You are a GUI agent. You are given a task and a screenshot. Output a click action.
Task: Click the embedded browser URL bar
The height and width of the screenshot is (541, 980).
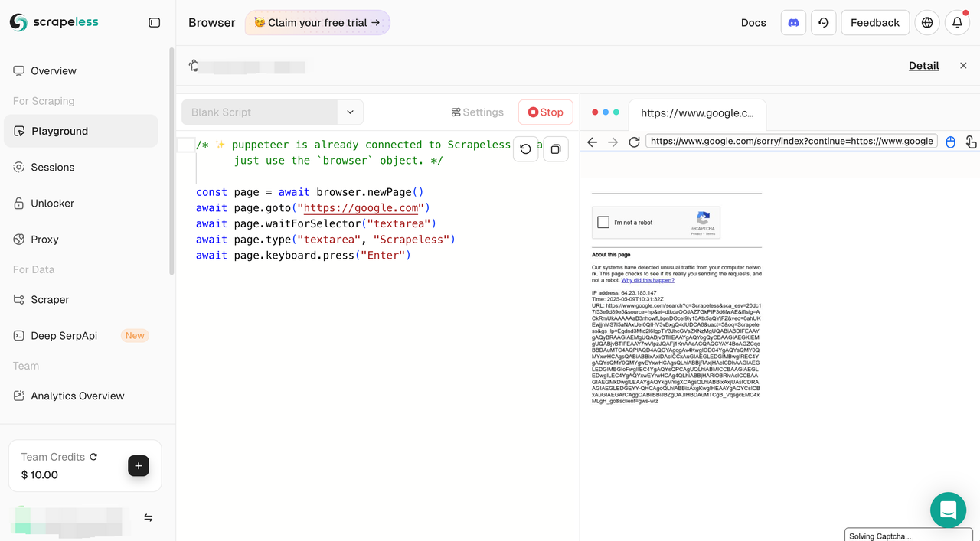pyautogui.click(x=792, y=141)
